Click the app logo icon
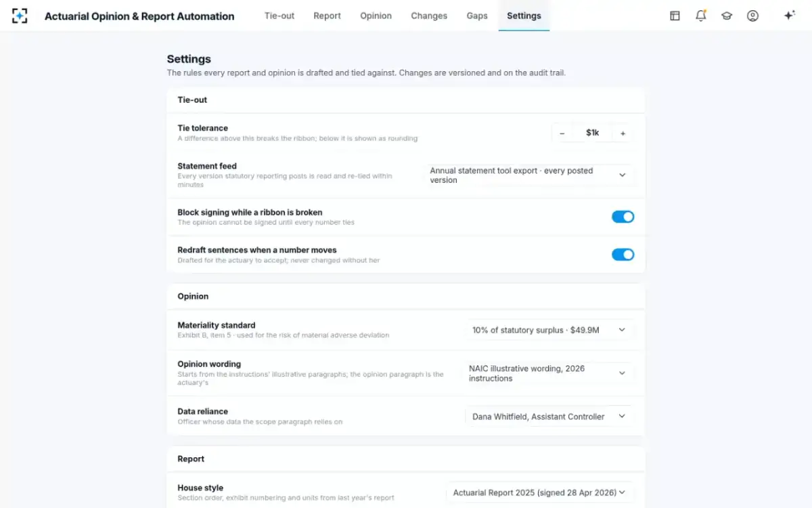This screenshot has width=812, height=508. point(20,16)
